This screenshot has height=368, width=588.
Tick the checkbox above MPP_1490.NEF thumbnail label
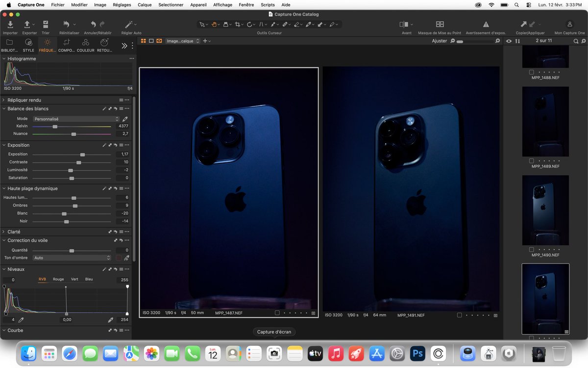point(532,250)
